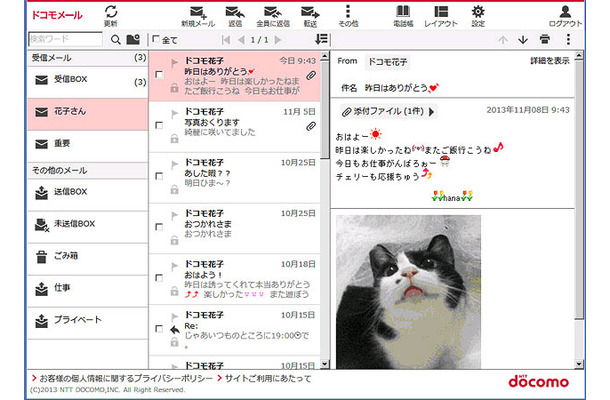The image size is (610, 400).
Task: Open the 送信BOX folder
Action: [88, 194]
